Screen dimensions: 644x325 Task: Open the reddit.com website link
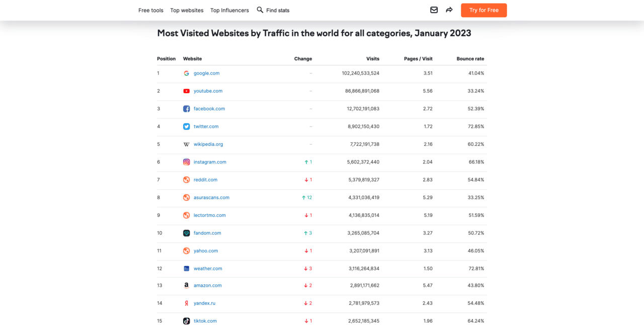coord(205,180)
